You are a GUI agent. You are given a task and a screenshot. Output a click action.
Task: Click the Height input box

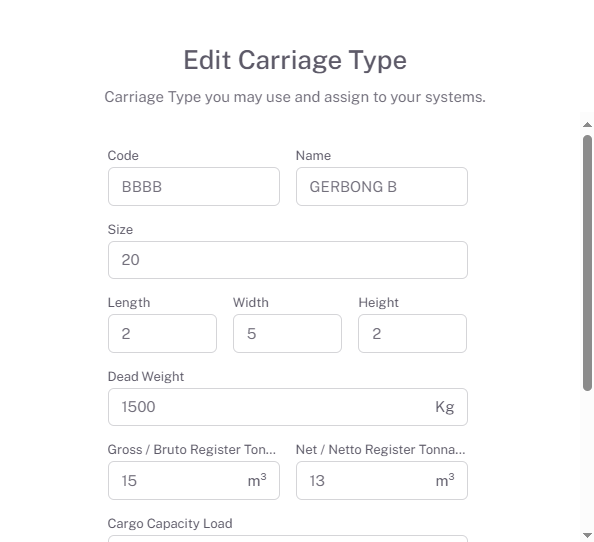coord(412,333)
